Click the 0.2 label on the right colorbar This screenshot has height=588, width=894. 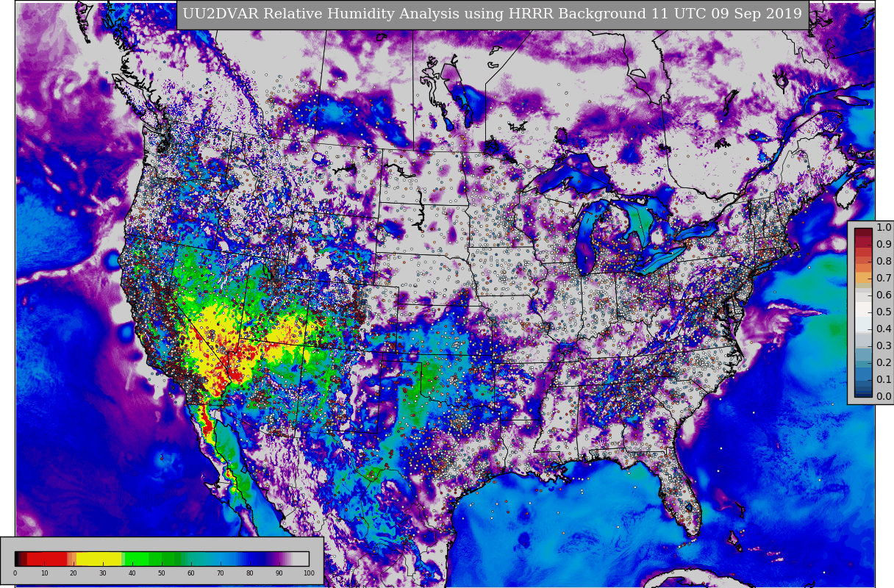884,363
